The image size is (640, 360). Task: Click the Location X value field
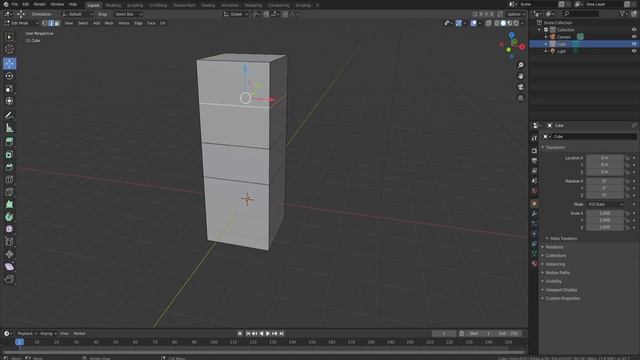[605, 158]
